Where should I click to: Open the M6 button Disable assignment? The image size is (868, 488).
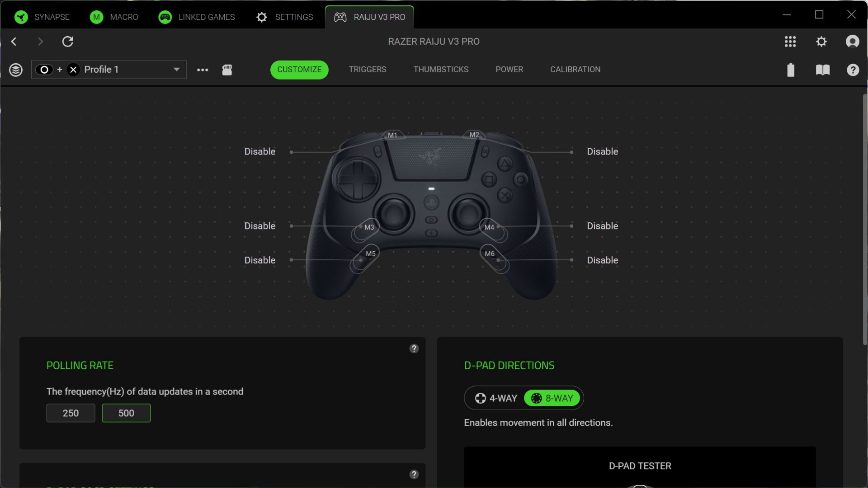coord(602,260)
